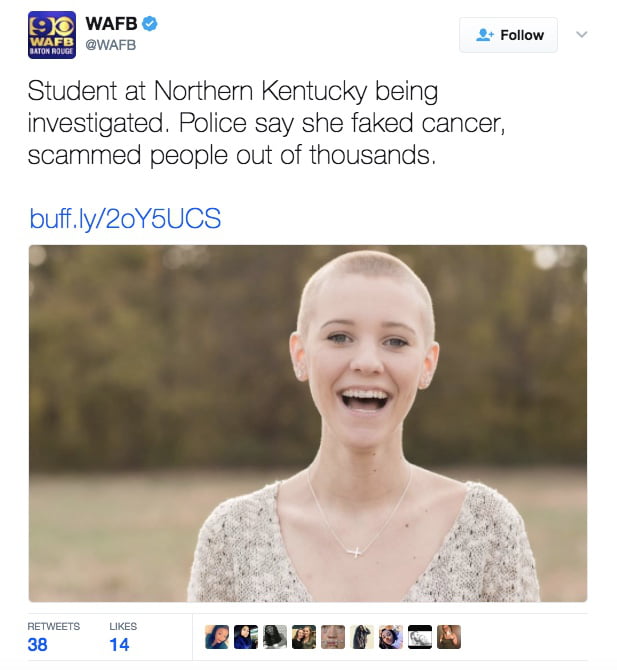617x670 pixels.
Task: Click the sixth liker avatar thumbnail
Action: [362, 637]
